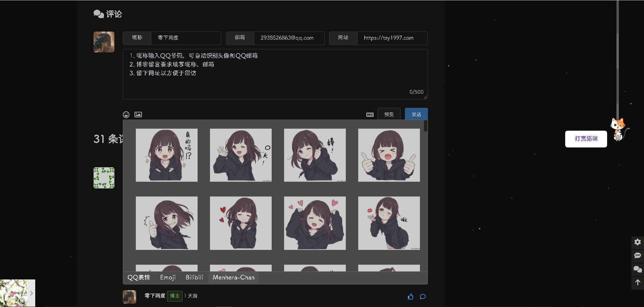Click the 预览 preview button
644x307 pixels.
tap(389, 114)
